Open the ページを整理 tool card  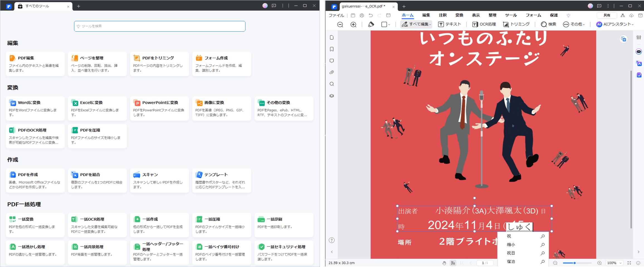coord(97,64)
